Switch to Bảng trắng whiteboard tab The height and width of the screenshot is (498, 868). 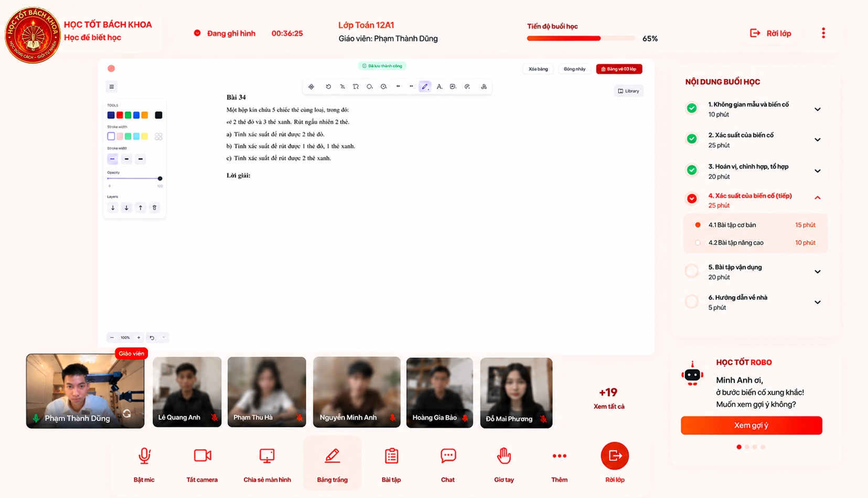point(332,463)
